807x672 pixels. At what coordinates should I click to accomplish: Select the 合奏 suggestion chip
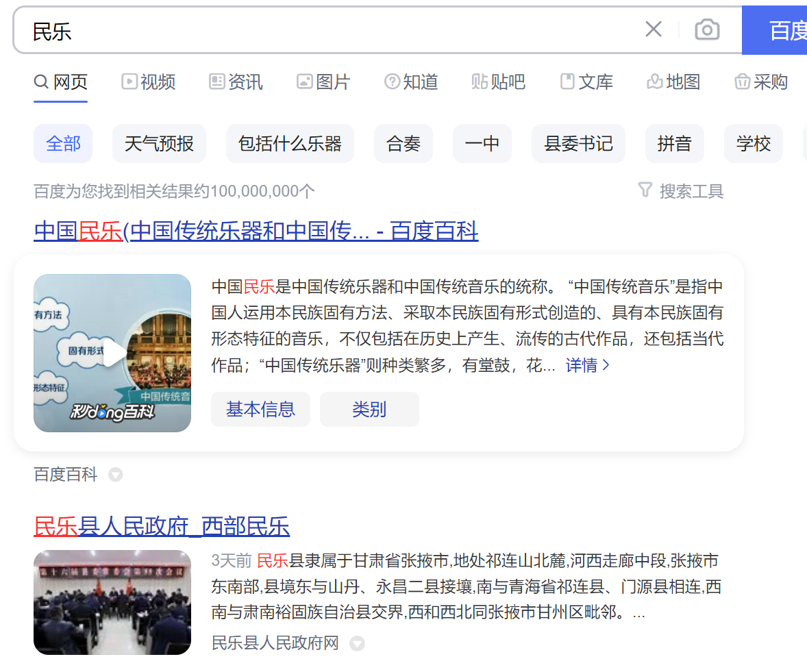tap(403, 144)
